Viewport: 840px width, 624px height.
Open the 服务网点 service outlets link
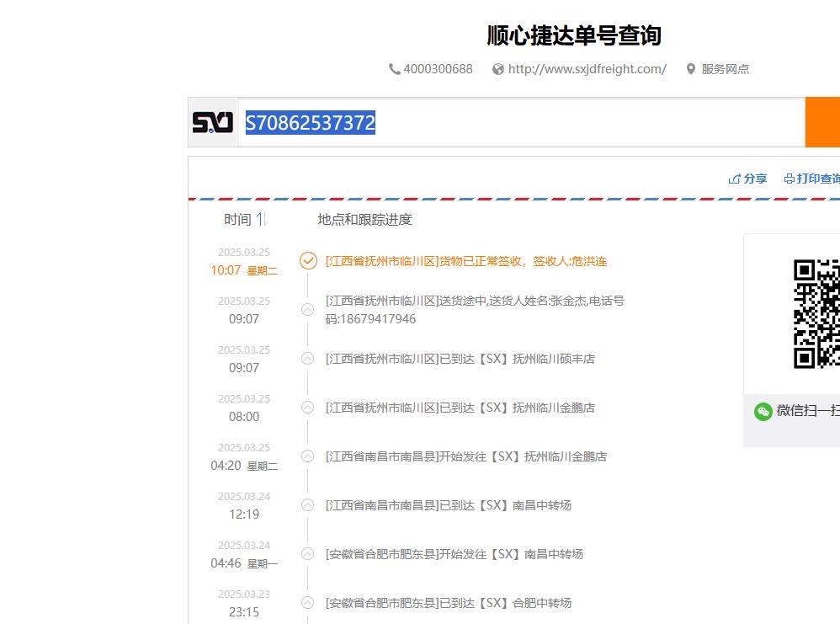point(726,69)
